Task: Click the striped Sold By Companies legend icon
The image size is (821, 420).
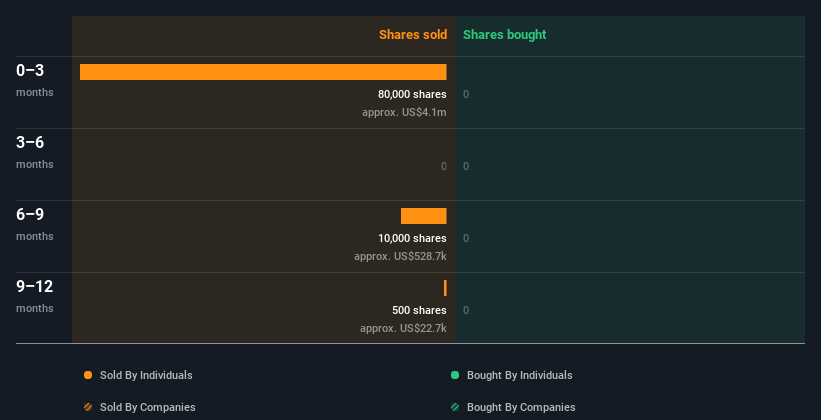Action: pyautogui.click(x=88, y=407)
